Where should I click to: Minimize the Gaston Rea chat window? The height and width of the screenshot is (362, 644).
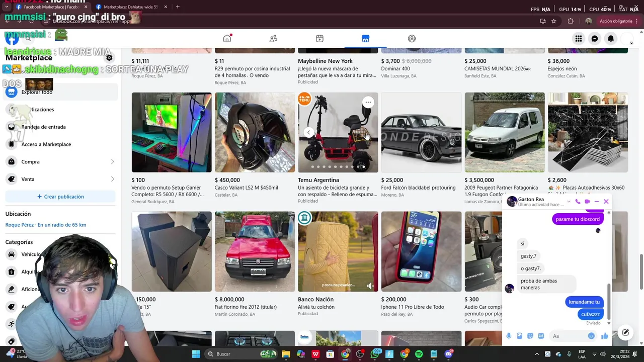point(597,202)
